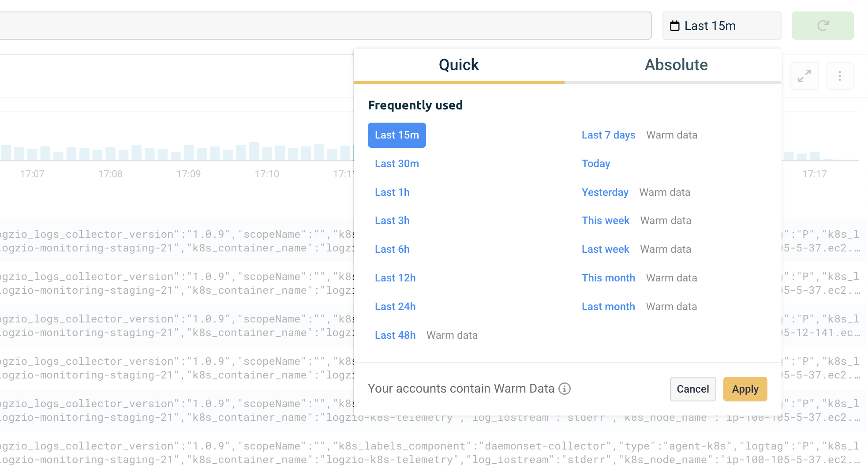Select the Last 48h warm data range
Image resolution: width=868 pixels, height=472 pixels.
coord(395,335)
